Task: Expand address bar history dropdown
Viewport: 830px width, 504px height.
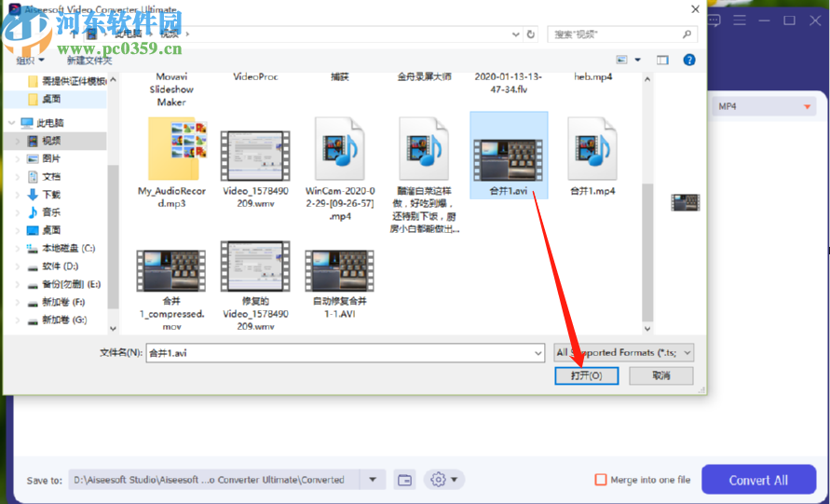Action: pyautogui.click(x=515, y=34)
